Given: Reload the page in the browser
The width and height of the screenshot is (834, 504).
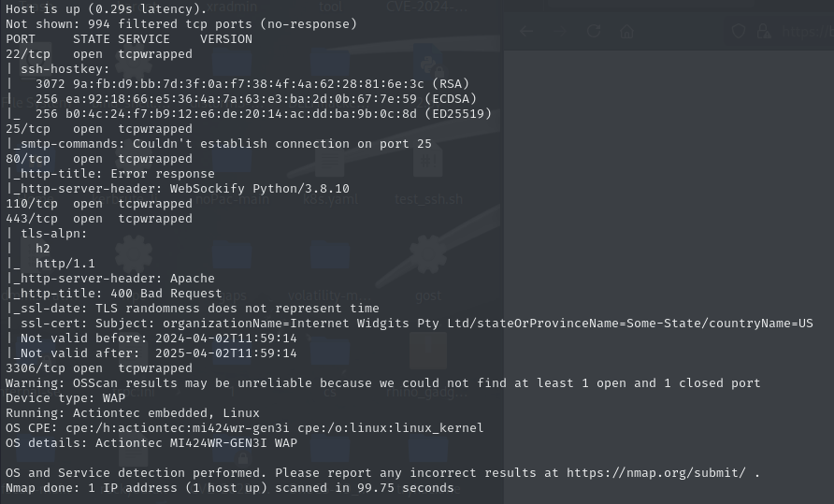Looking at the screenshot, I should pyautogui.click(x=594, y=32).
